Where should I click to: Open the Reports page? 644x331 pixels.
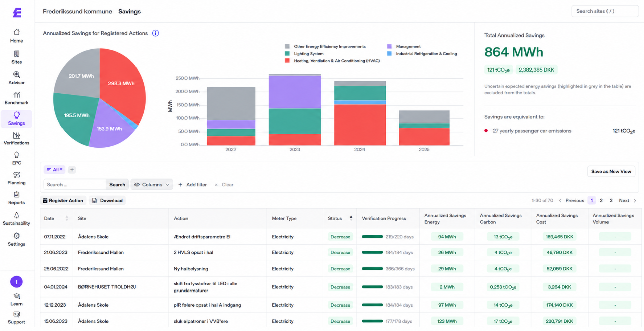[x=17, y=198]
